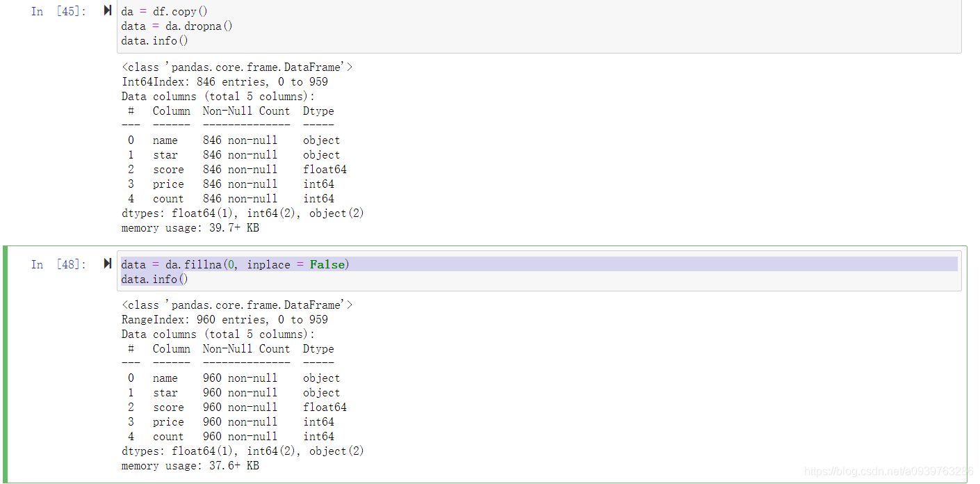Viewport: 980px width, 484px height.
Task: Select the In [45] cell prompt label
Action: pos(58,12)
